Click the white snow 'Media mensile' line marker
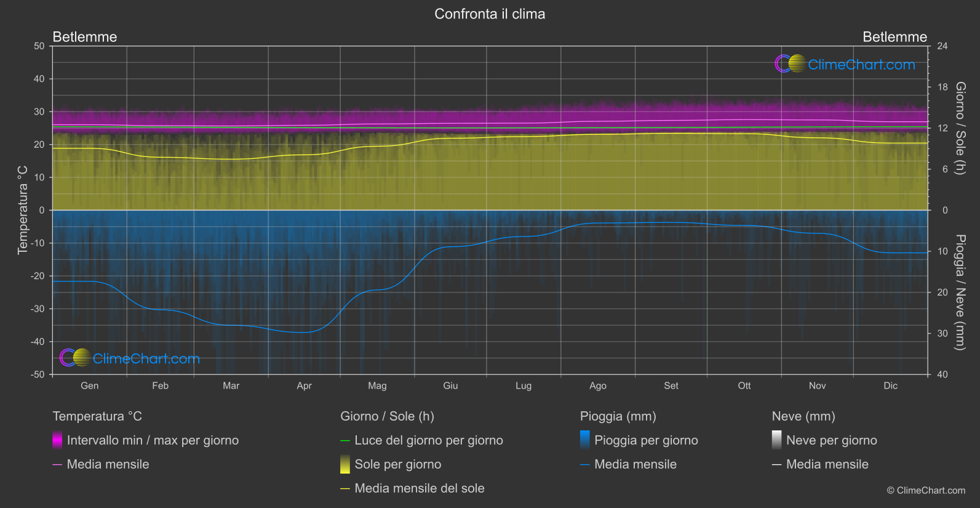 pos(777,465)
